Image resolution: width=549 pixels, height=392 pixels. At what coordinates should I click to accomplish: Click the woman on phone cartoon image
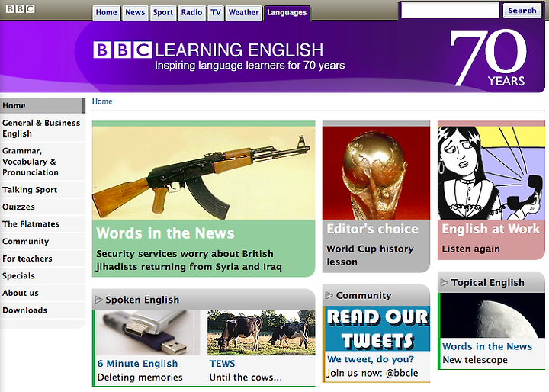[491, 173]
